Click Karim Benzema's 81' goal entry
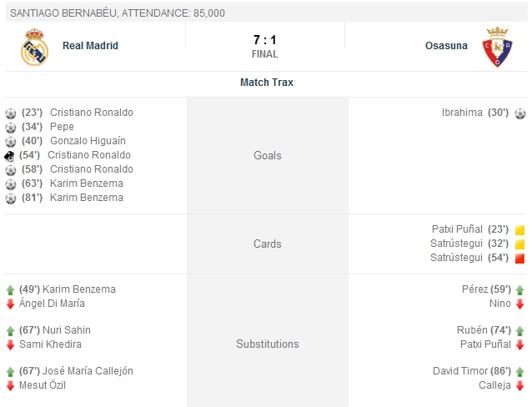Viewport: 532px width, 407px height. coord(86,198)
